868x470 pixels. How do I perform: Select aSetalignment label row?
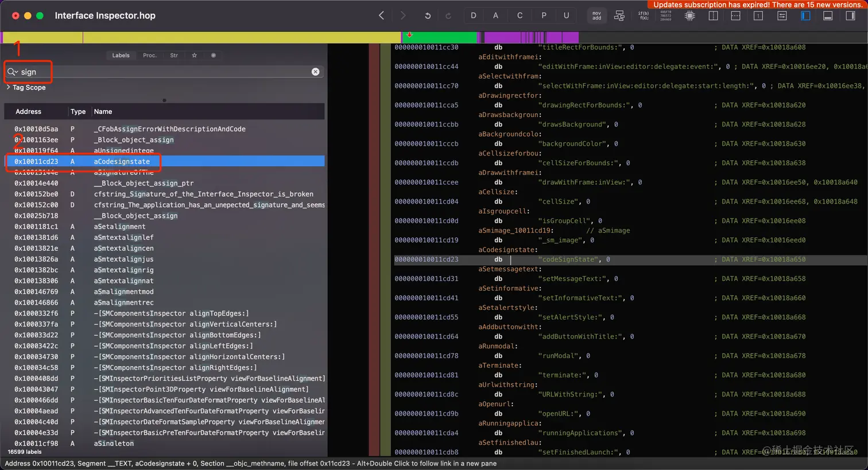pyautogui.click(x=165, y=227)
